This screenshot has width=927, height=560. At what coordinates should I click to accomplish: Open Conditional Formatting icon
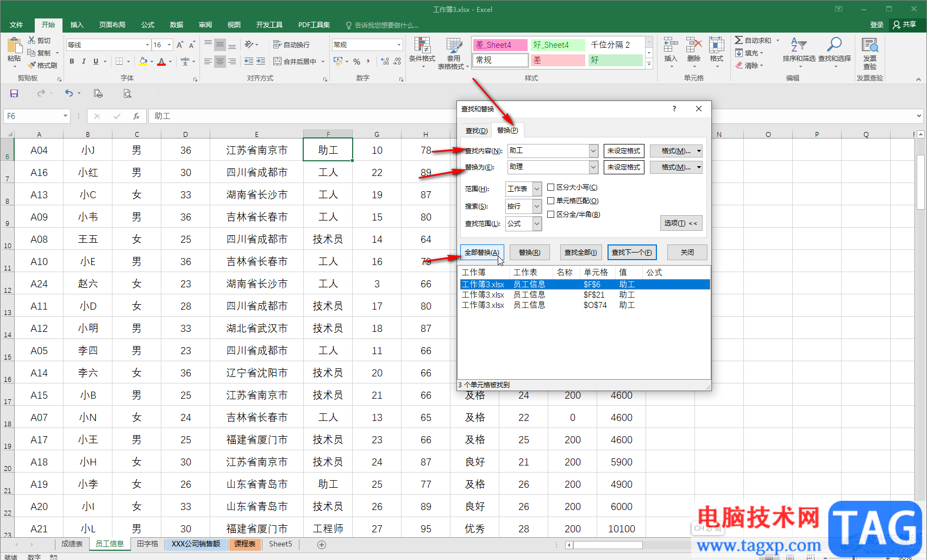point(422,46)
